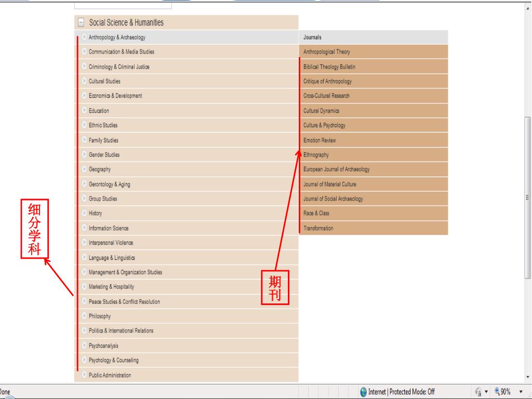The height and width of the screenshot is (399, 532).
Task: Expand arrow beside Criminology & Criminal Justice
Action: tap(84, 66)
